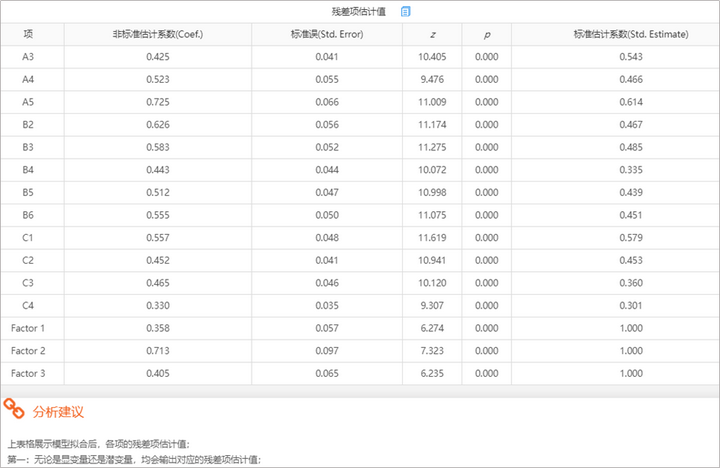Screen dimensions: 720x468
Task: Click standardized estimate 0.579 in row C1
Action: click(x=631, y=237)
